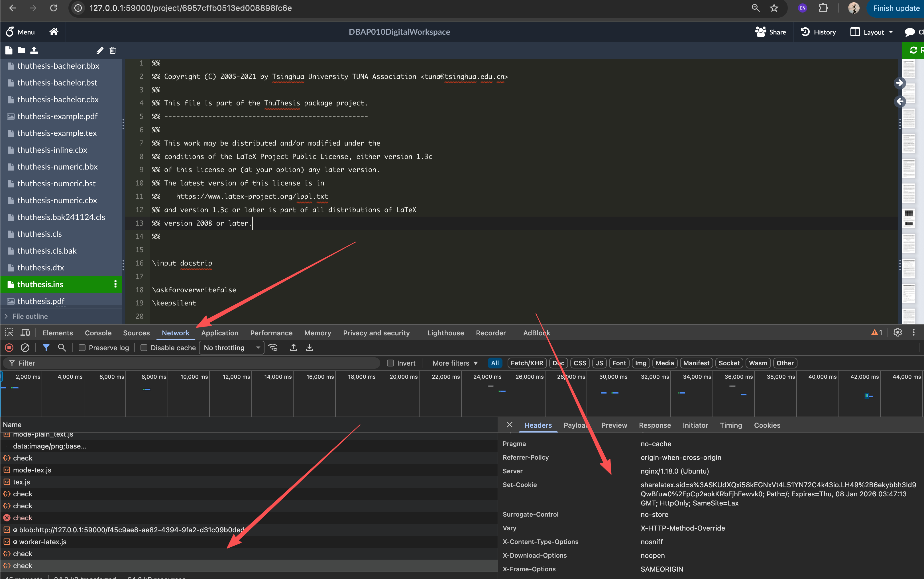Toggle the Invert filter checkbox
924x579 pixels.
[390, 363]
